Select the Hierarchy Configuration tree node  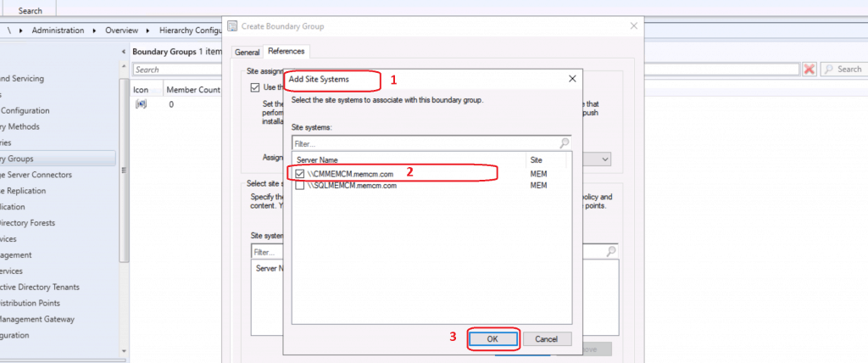[25, 110]
